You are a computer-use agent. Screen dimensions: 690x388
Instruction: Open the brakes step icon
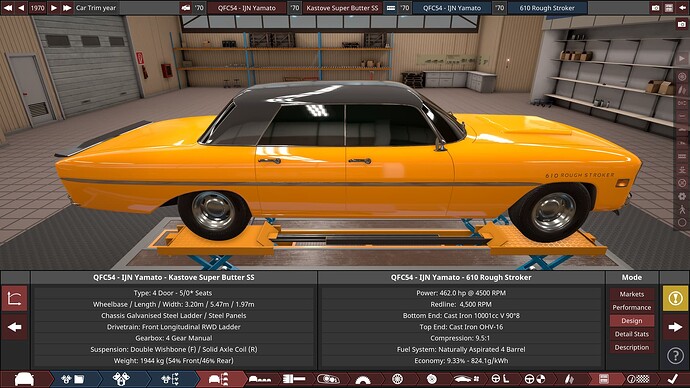pos(432,379)
